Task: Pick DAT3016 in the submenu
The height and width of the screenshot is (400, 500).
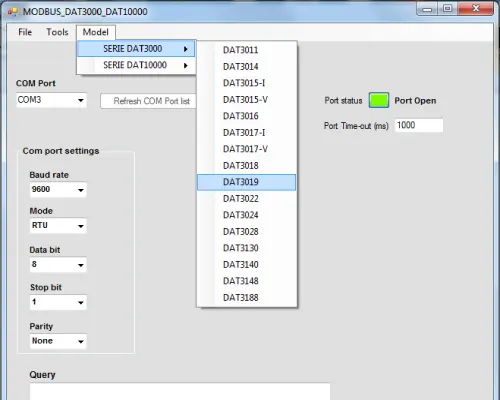Action: point(246,116)
